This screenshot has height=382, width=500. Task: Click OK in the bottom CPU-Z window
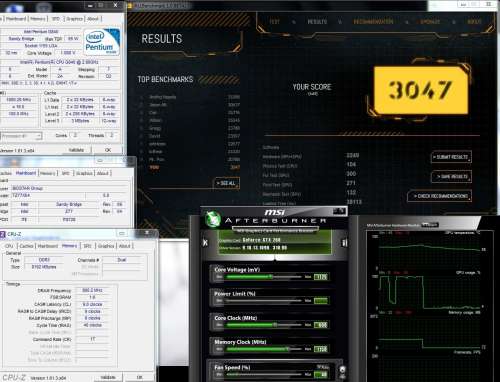(140, 377)
